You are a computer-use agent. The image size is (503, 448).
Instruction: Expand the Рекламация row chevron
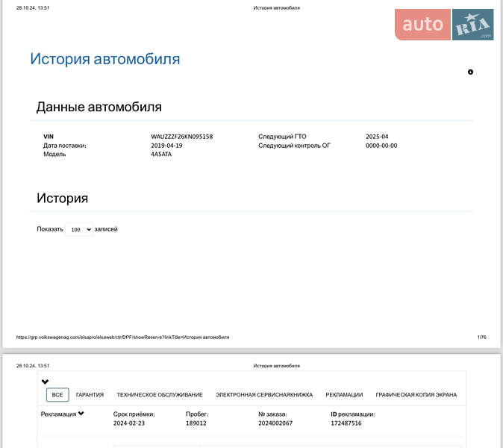(81, 414)
